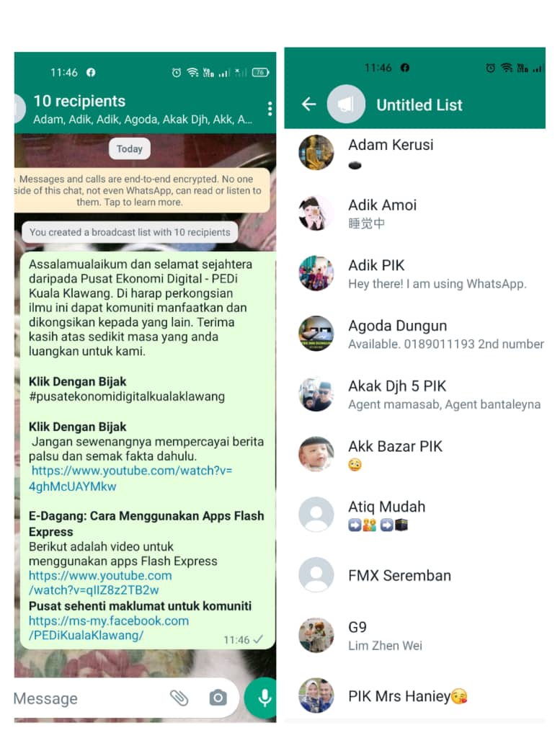Tap the paperclip attachment icon
Screen dimensions: 560x738
[179, 698]
